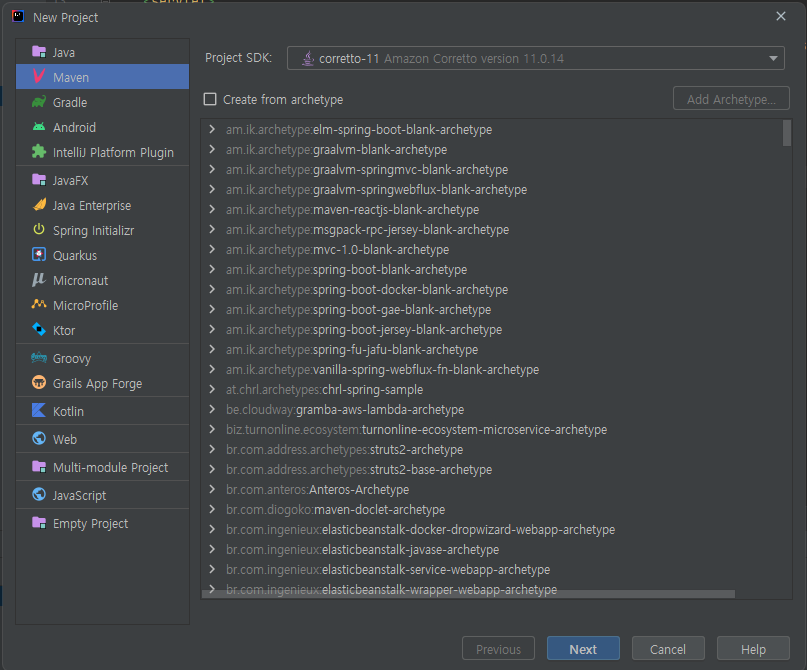
Task: Select spring-fu-jafu-blank-archetype row
Action: 492,349
